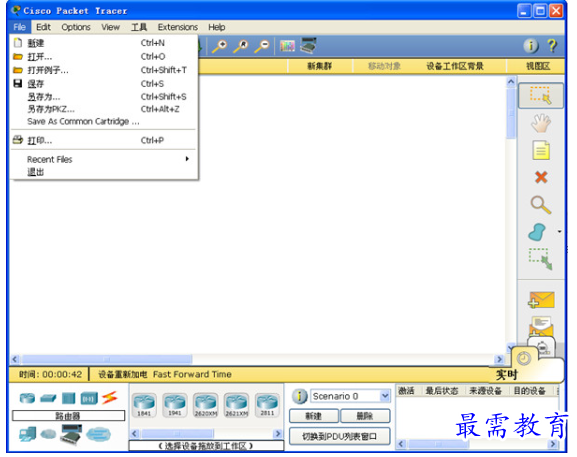The width and height of the screenshot is (577, 457).
Task: Open the 工具 menu
Action: click(x=139, y=27)
